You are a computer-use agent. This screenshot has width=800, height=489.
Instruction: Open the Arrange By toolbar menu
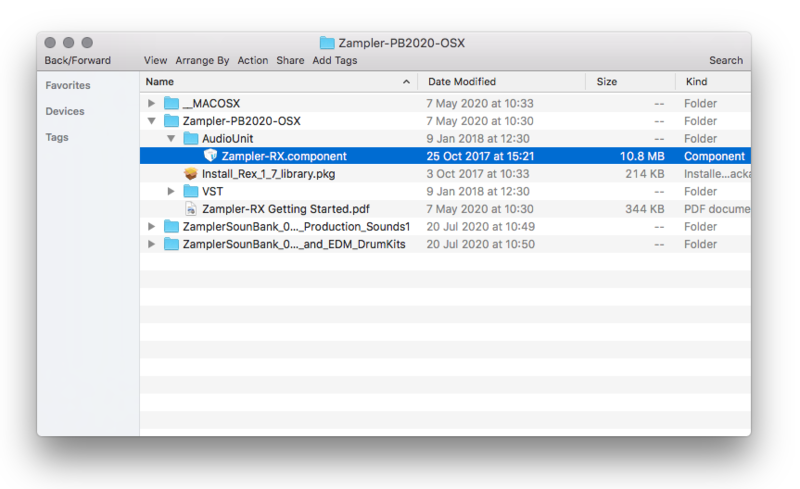point(202,60)
